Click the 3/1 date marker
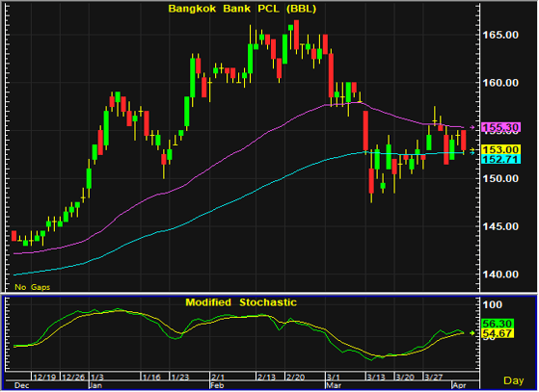The image size is (539, 392). (333, 377)
